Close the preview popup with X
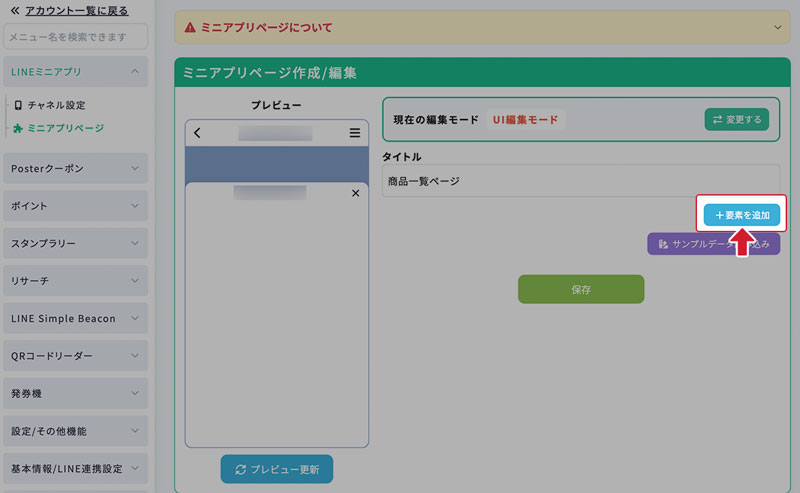Image resolution: width=800 pixels, height=493 pixels. coord(355,193)
